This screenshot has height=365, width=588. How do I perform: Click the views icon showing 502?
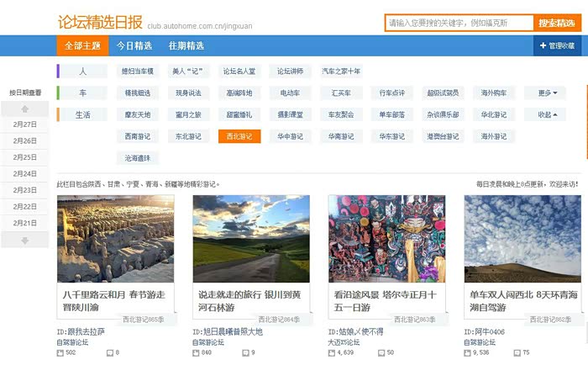coord(60,352)
